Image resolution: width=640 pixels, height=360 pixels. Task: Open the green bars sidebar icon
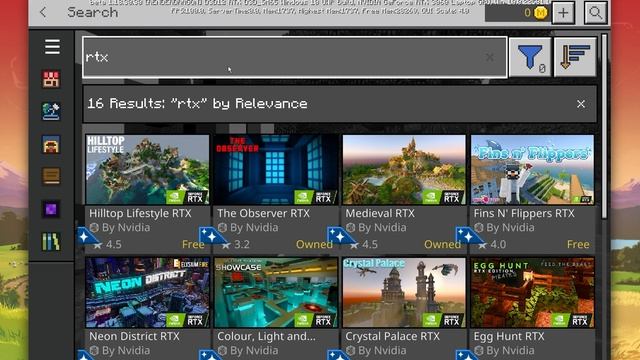[51, 242]
